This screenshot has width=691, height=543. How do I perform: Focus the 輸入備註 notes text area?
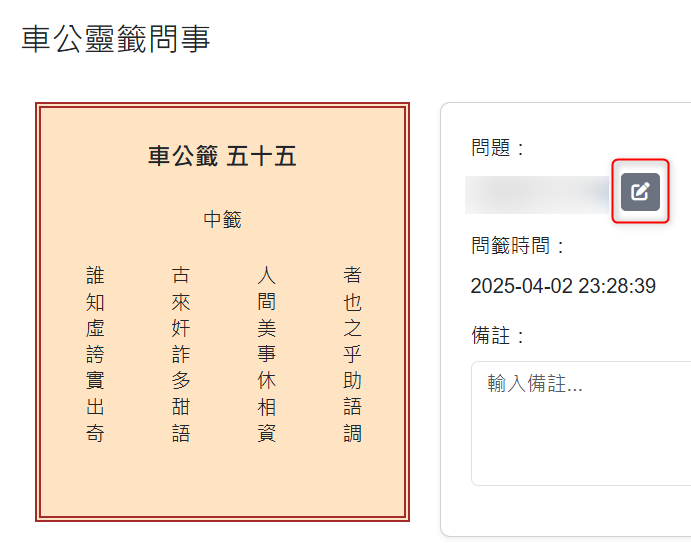tap(580, 422)
